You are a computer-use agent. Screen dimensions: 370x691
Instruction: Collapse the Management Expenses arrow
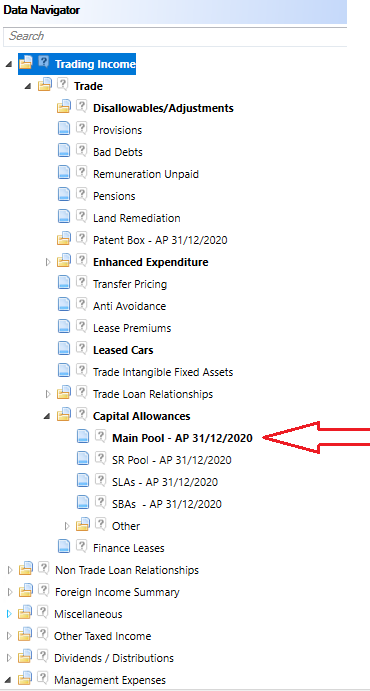click(x=9, y=680)
